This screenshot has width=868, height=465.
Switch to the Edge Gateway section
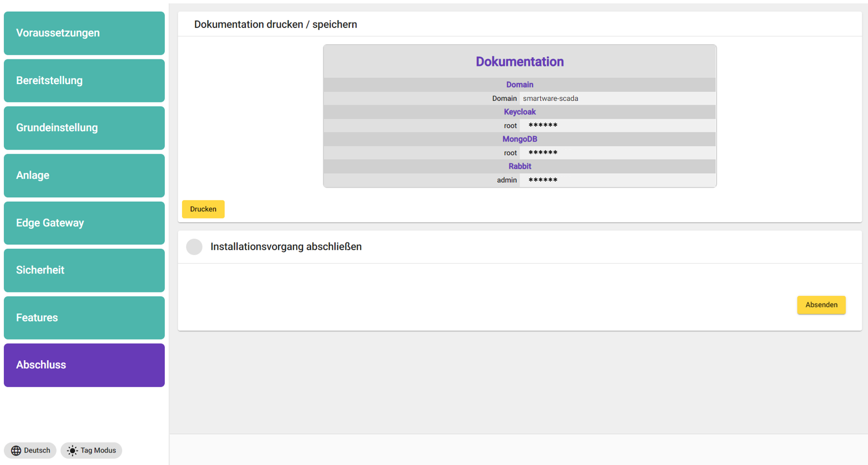84,223
